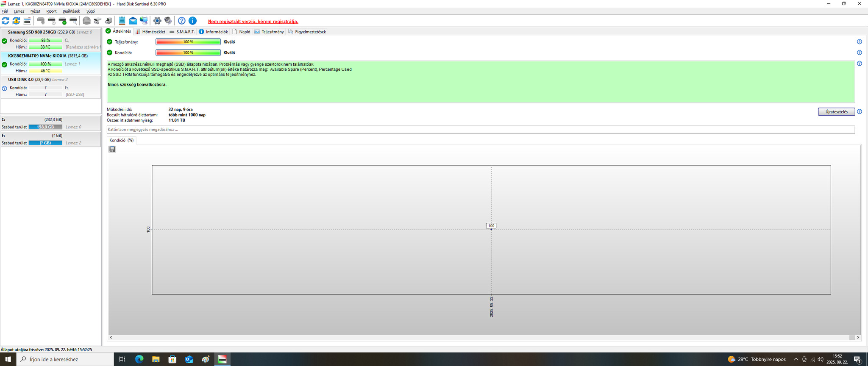Open the Beállítások menu

click(71, 11)
